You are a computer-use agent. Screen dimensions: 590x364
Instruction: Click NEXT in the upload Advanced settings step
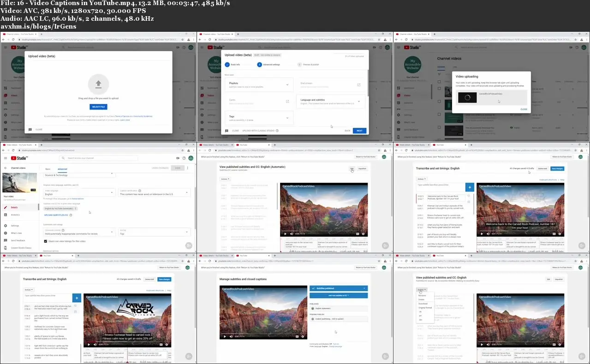359,131
